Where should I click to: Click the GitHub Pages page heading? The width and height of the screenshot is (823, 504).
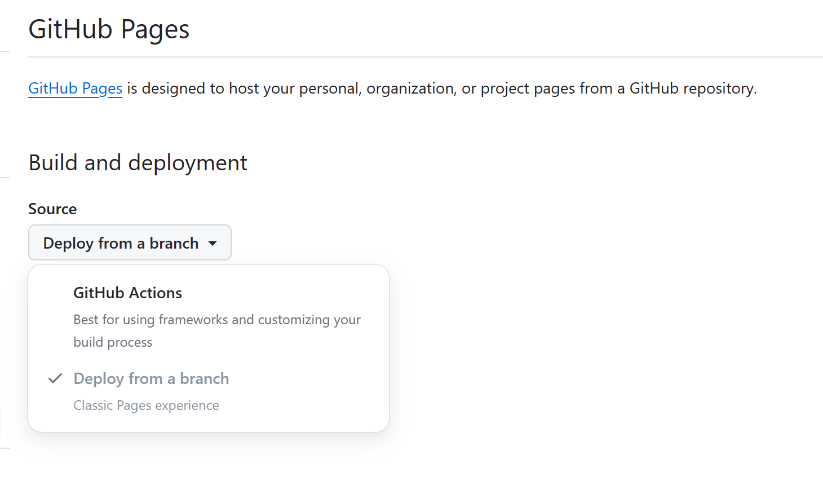pyautogui.click(x=109, y=29)
